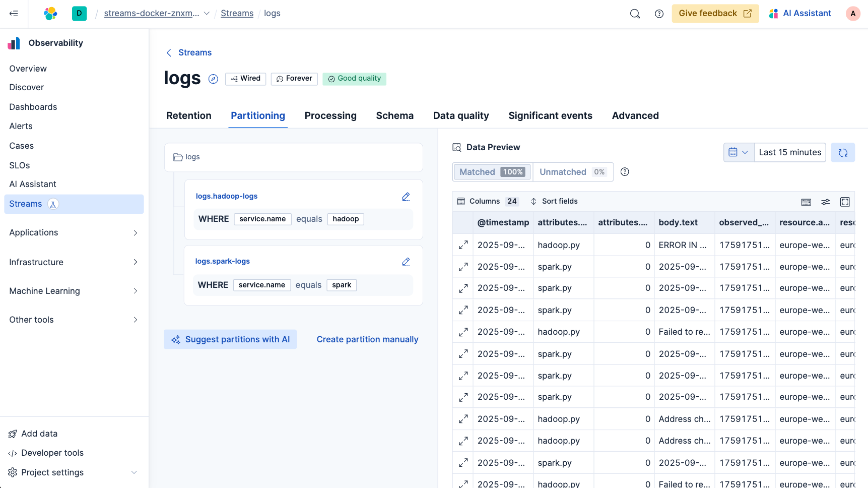Click Create partition manually link

pos(367,339)
